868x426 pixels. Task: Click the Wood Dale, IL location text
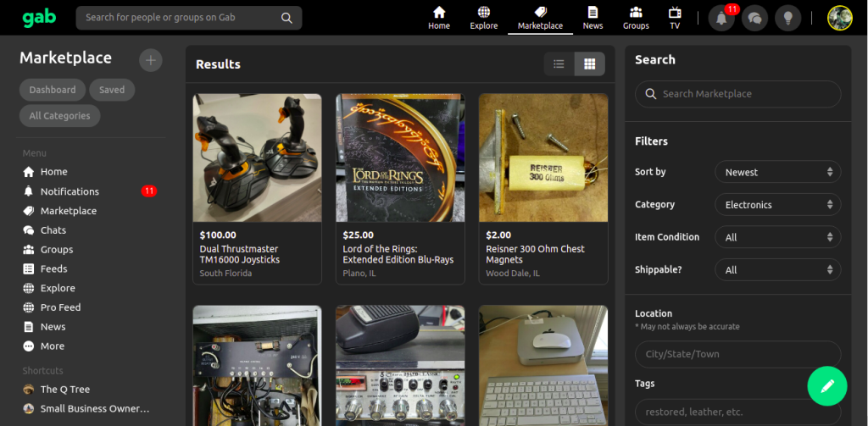[513, 274]
